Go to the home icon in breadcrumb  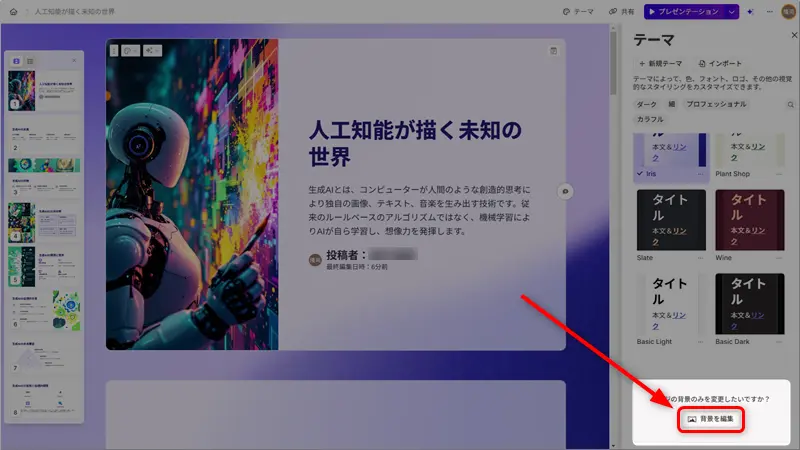[13, 11]
